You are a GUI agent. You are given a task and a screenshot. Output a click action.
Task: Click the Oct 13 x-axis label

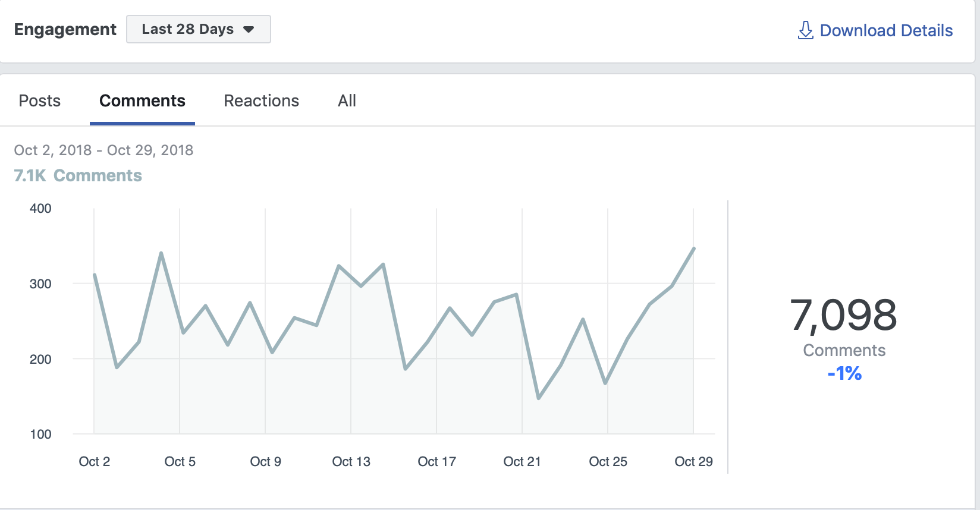click(x=351, y=461)
